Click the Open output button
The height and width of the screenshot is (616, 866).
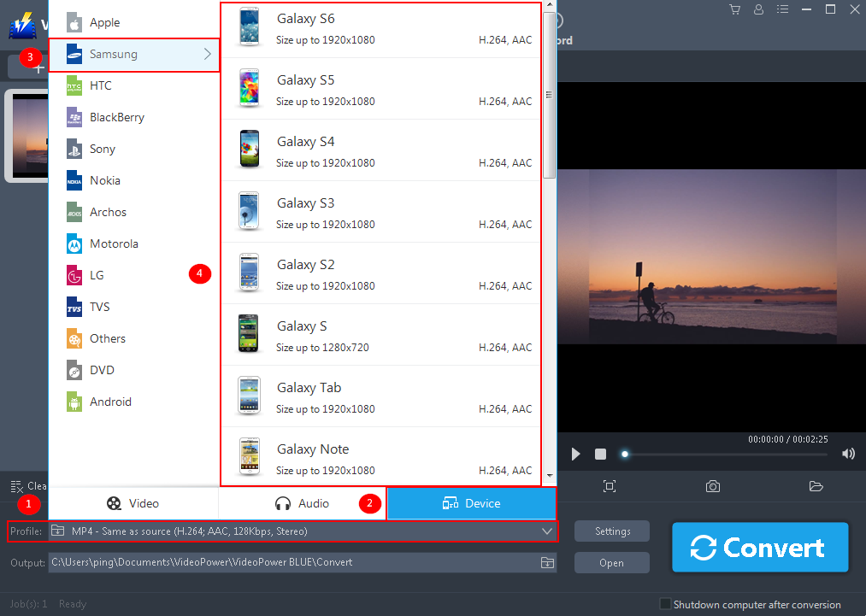pyautogui.click(x=612, y=563)
